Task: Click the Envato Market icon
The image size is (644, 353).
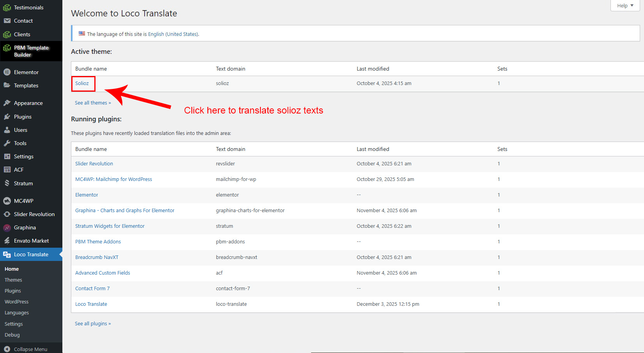Action: click(7, 241)
